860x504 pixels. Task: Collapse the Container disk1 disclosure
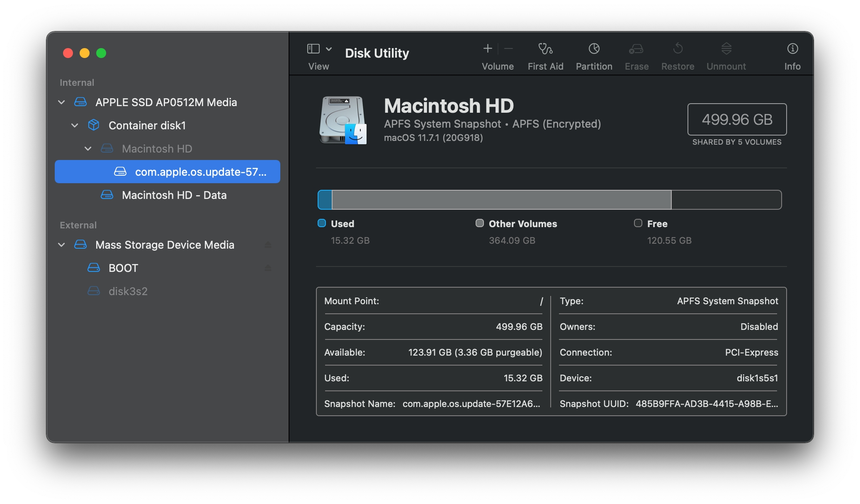(75, 126)
